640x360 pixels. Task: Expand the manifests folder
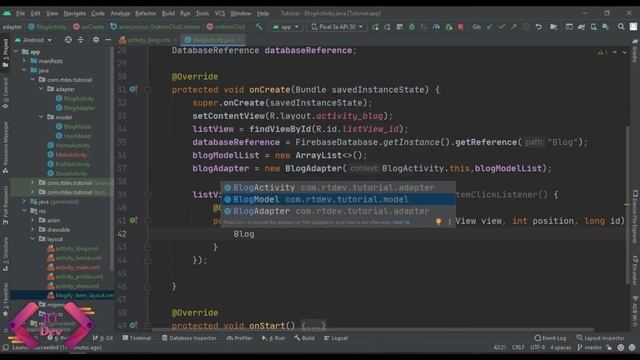pyautogui.click(x=24, y=61)
